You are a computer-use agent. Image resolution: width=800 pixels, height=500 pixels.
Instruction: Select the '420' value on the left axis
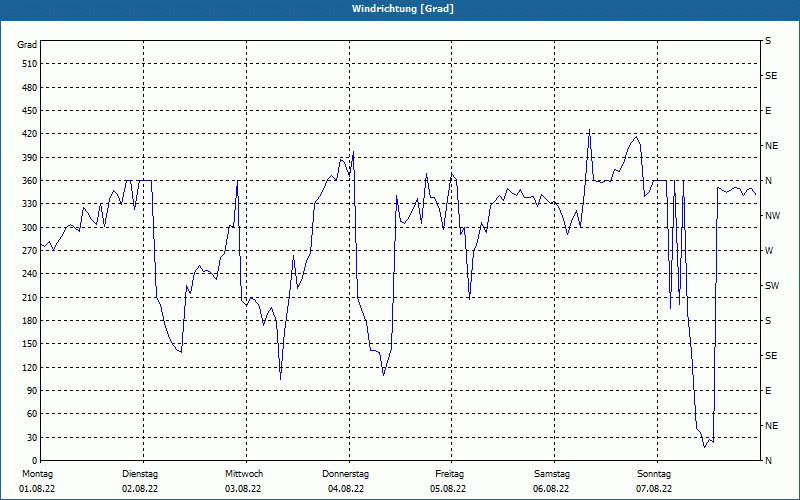30,134
